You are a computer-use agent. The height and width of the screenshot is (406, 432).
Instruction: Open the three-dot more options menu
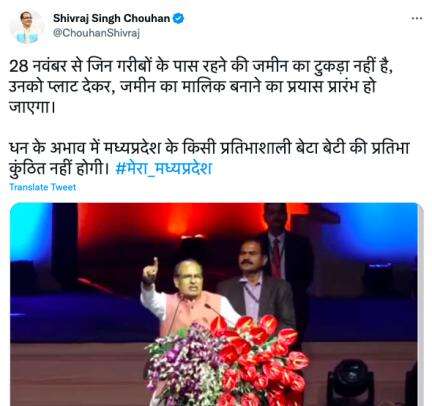click(x=417, y=19)
